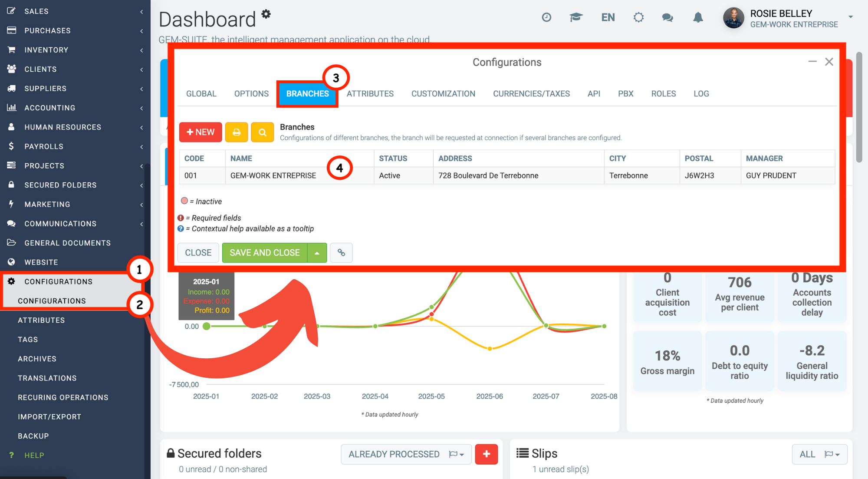The height and width of the screenshot is (479, 868).
Task: Add a secured folder with red plus button
Action: pyautogui.click(x=486, y=454)
